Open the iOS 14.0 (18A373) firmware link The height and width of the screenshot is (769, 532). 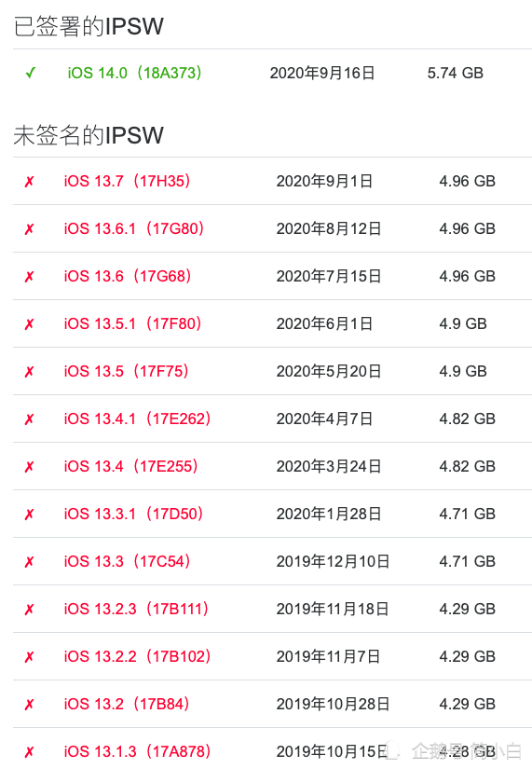click(135, 73)
